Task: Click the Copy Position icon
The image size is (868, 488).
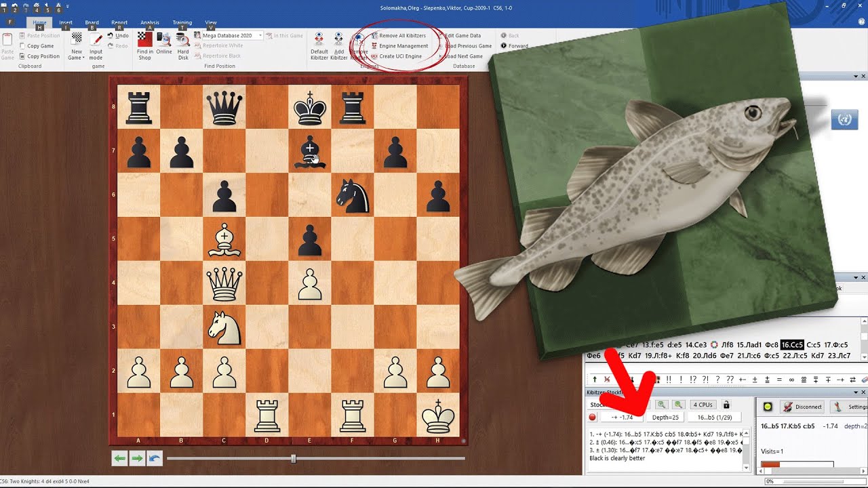Action: (x=22, y=56)
